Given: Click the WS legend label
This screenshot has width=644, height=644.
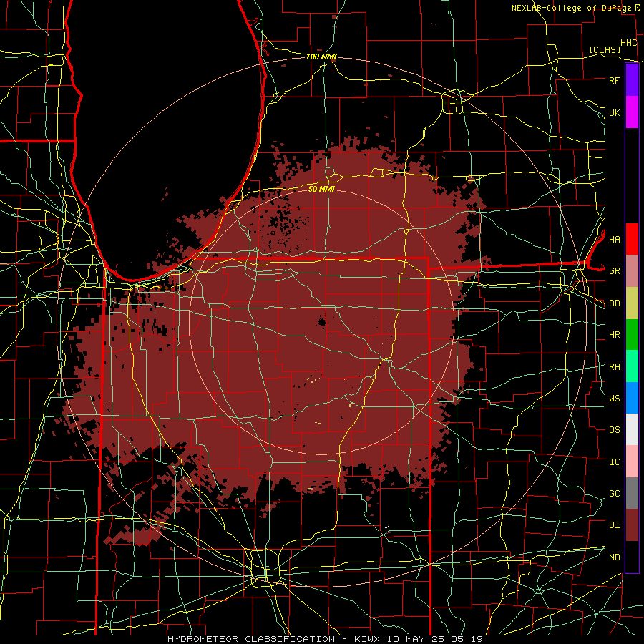Looking at the screenshot, I should [x=614, y=398].
